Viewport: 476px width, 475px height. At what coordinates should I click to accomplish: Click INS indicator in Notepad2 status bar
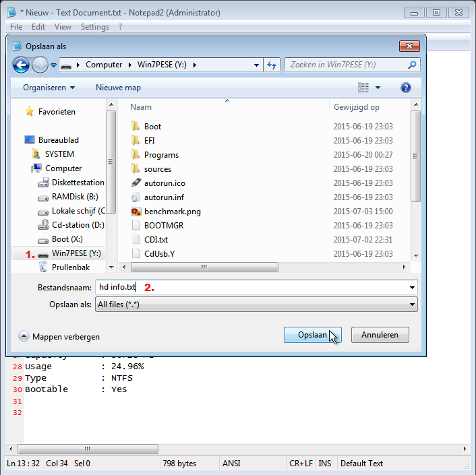324,463
